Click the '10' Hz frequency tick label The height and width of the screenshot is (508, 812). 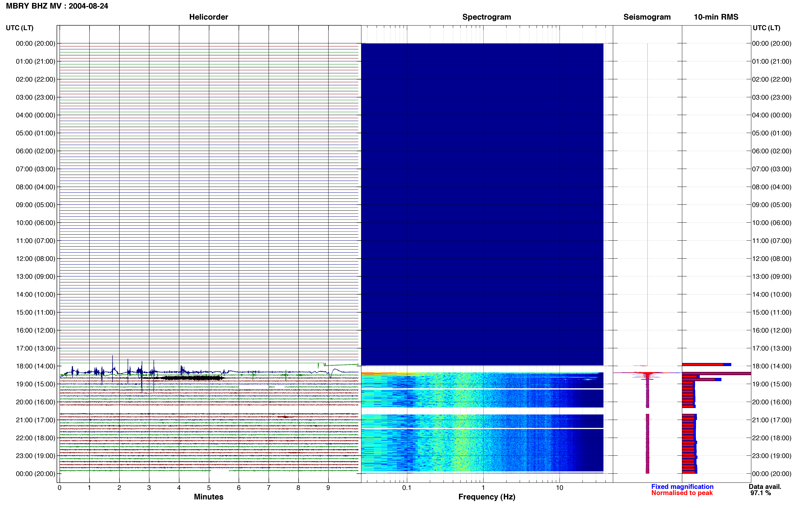pos(559,488)
